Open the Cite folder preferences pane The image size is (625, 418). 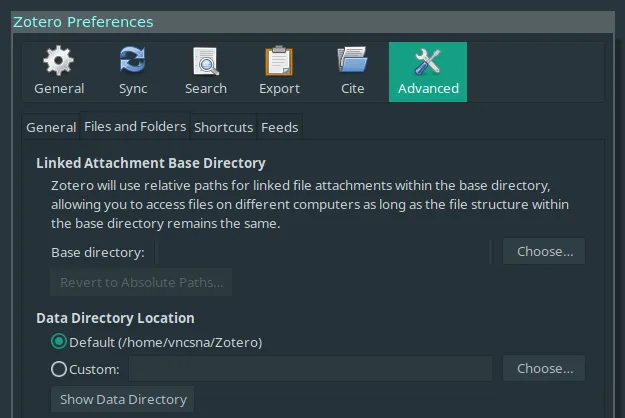[352, 72]
